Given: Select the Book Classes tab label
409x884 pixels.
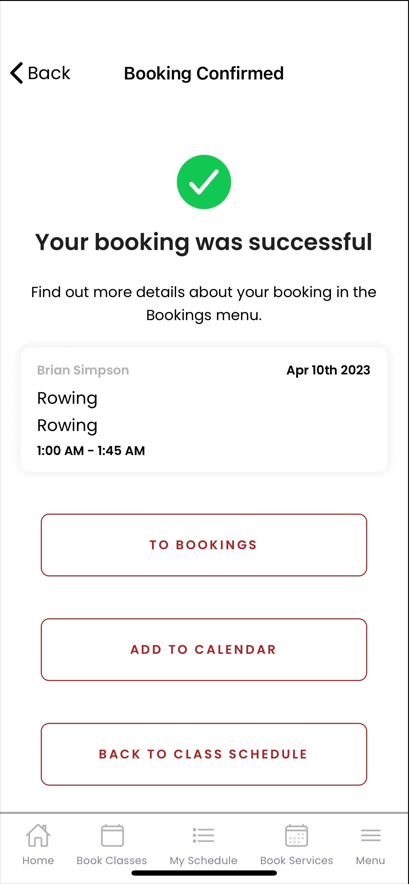Looking at the screenshot, I should tap(112, 860).
